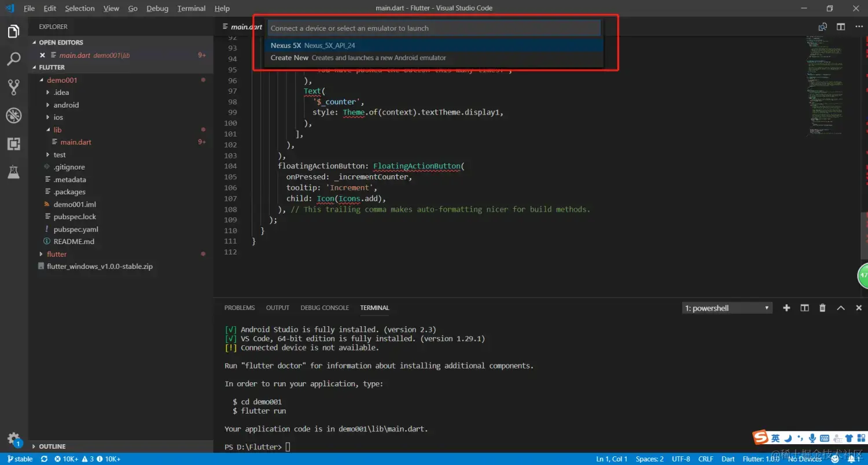The width and height of the screenshot is (868, 465).
Task: Select the Nexus 5X emulator option
Action: pos(434,45)
